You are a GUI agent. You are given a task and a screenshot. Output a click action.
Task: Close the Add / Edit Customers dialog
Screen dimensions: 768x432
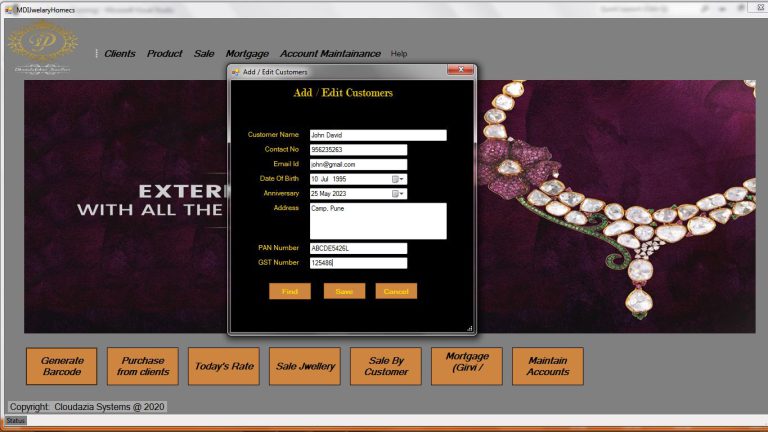[461, 71]
